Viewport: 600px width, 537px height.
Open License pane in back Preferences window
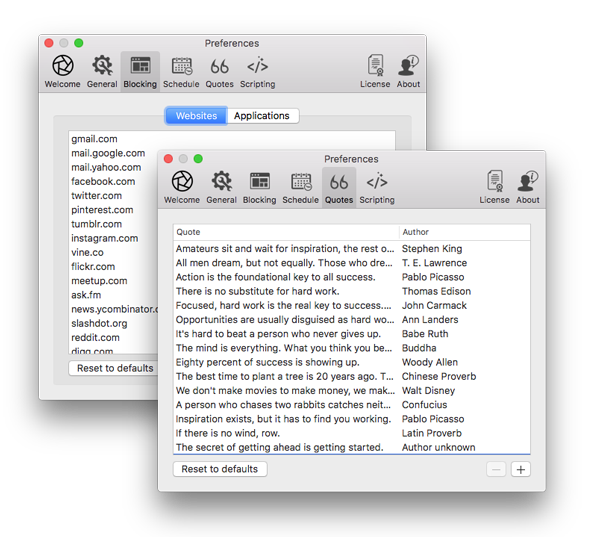[x=375, y=72]
